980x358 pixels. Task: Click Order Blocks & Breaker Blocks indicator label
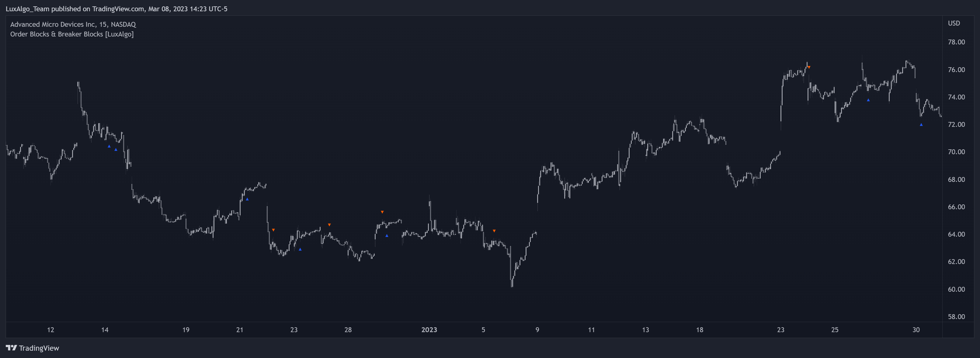tap(72, 34)
